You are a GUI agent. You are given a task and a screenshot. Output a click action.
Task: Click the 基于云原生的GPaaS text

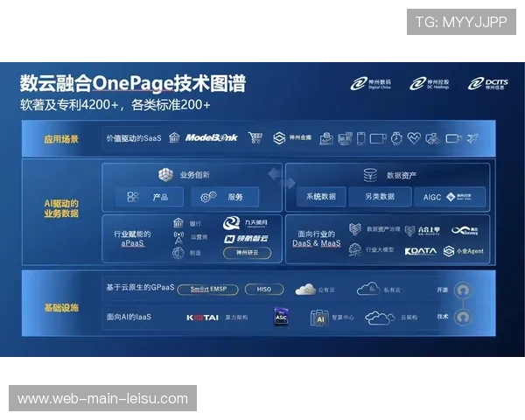140,287
